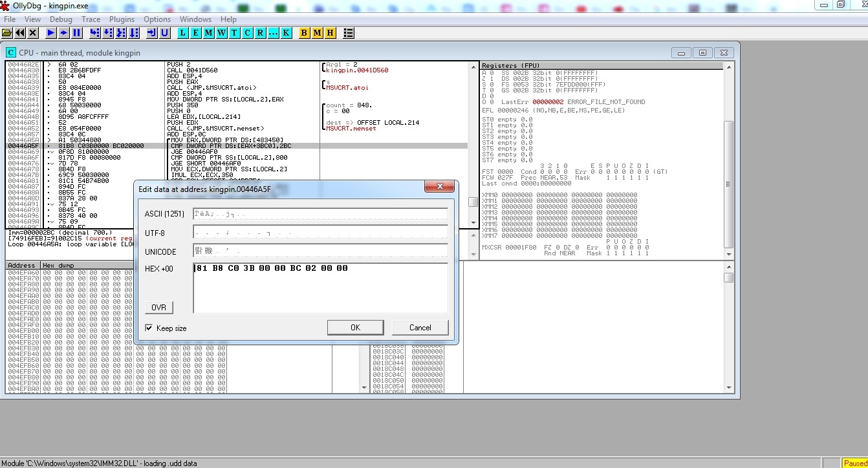Image resolution: width=868 pixels, height=468 pixels.
Task: Click address 004EFA60 in the hex dump
Action: point(23,273)
